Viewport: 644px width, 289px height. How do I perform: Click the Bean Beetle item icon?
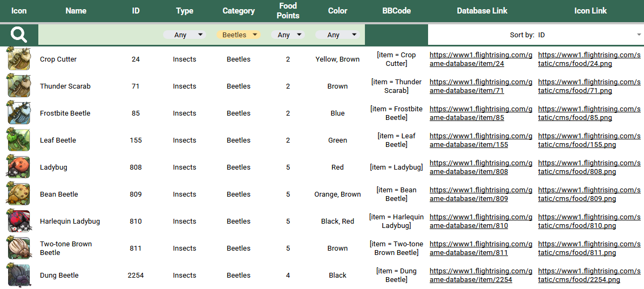click(x=18, y=194)
